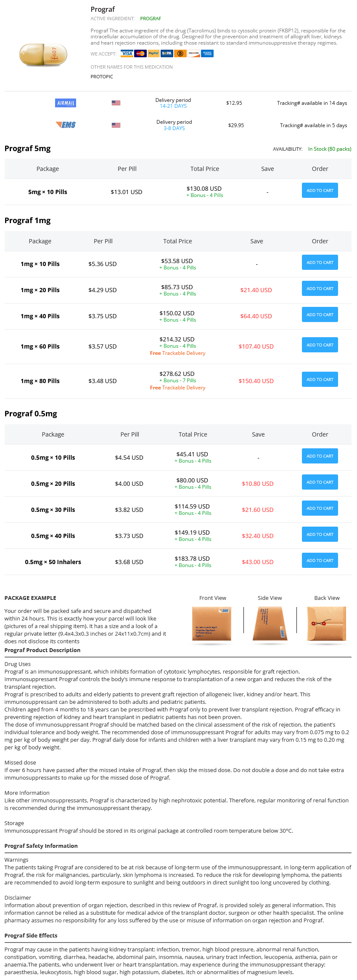Click the 0.5mg × 50 Inhalers label
Image resolution: width=357 pixels, height=980 pixels.
click(x=53, y=562)
